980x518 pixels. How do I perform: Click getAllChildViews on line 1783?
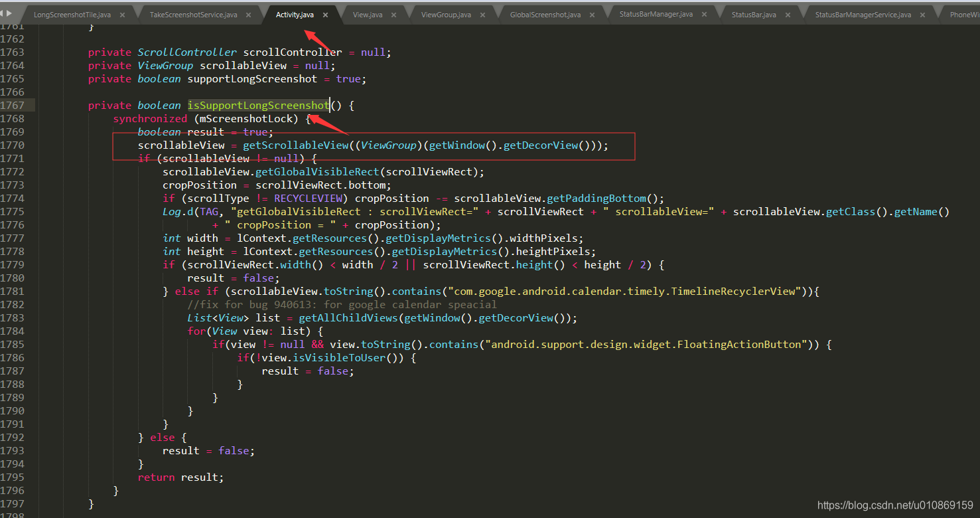(x=348, y=318)
